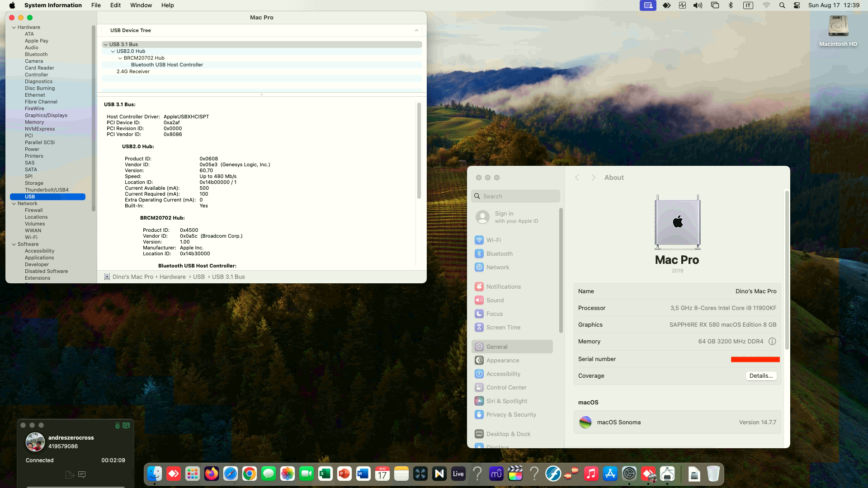
Task: Open Photos app from the Dock
Action: pos(288,474)
